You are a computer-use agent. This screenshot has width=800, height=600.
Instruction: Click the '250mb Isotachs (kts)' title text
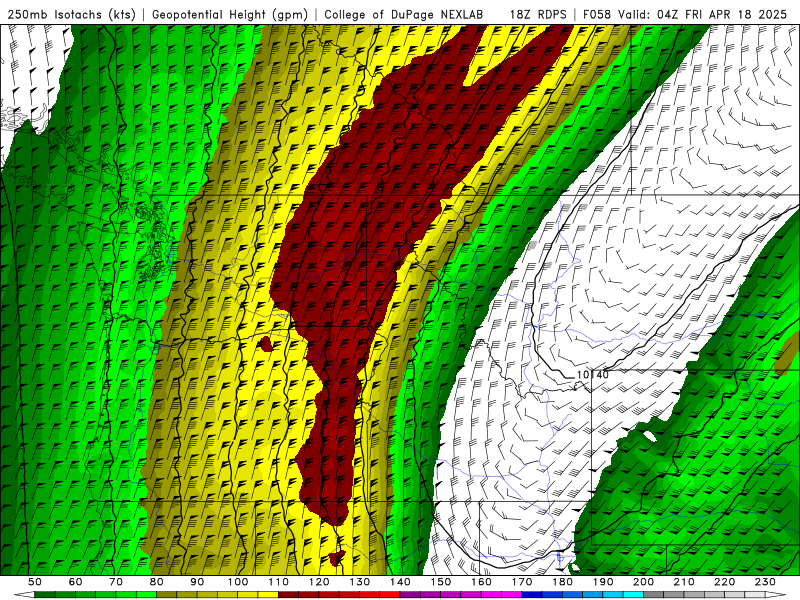coord(71,14)
